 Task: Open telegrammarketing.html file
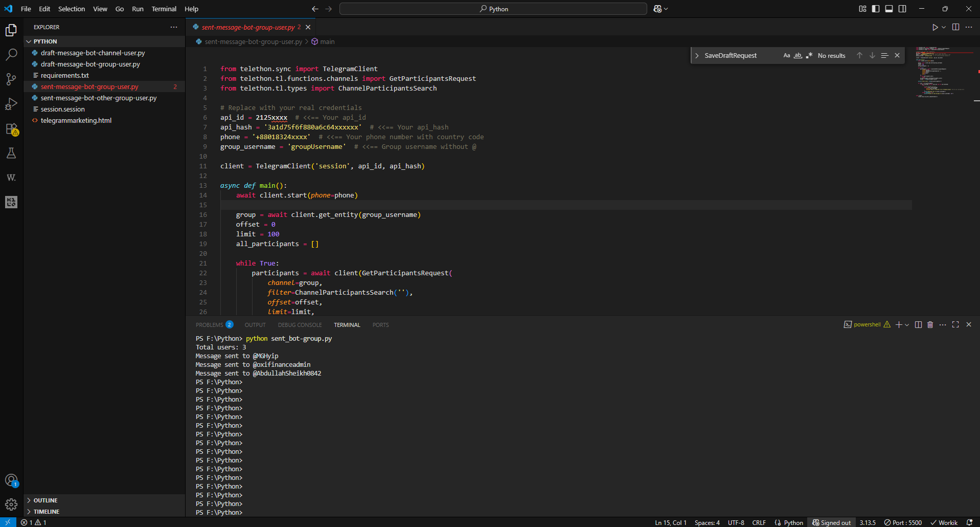tap(104, 120)
